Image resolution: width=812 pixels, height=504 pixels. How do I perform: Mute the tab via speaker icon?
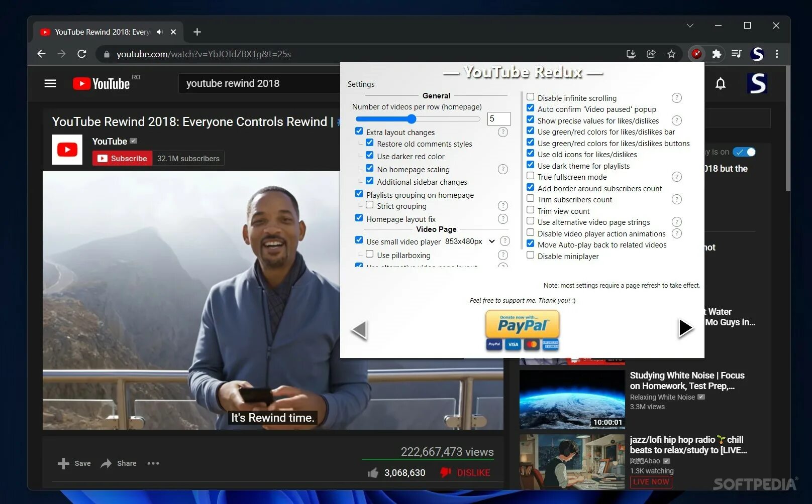coord(160,32)
